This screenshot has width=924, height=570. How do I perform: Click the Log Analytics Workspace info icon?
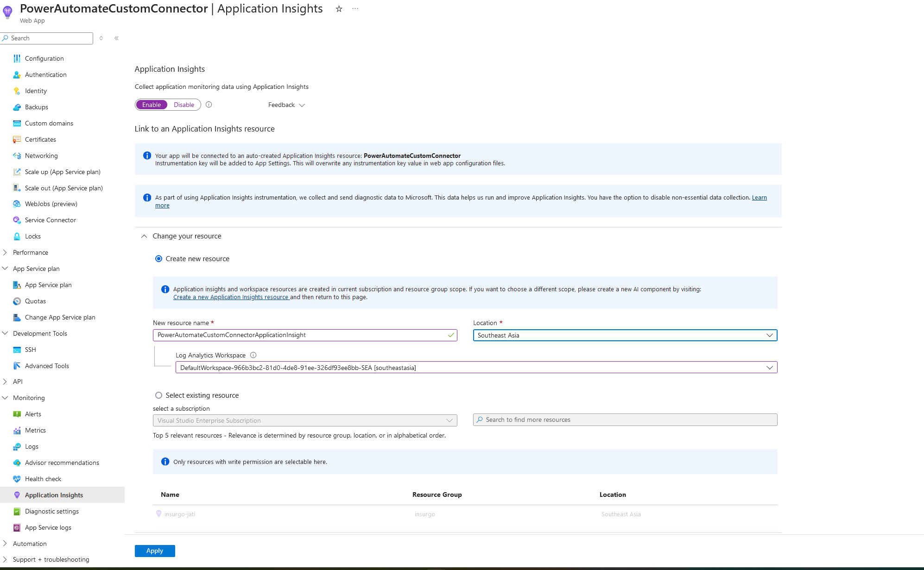253,355
